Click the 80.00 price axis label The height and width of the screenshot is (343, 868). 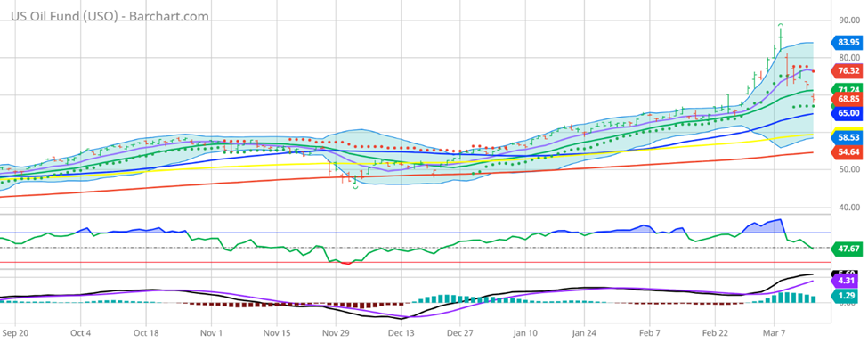pos(849,57)
